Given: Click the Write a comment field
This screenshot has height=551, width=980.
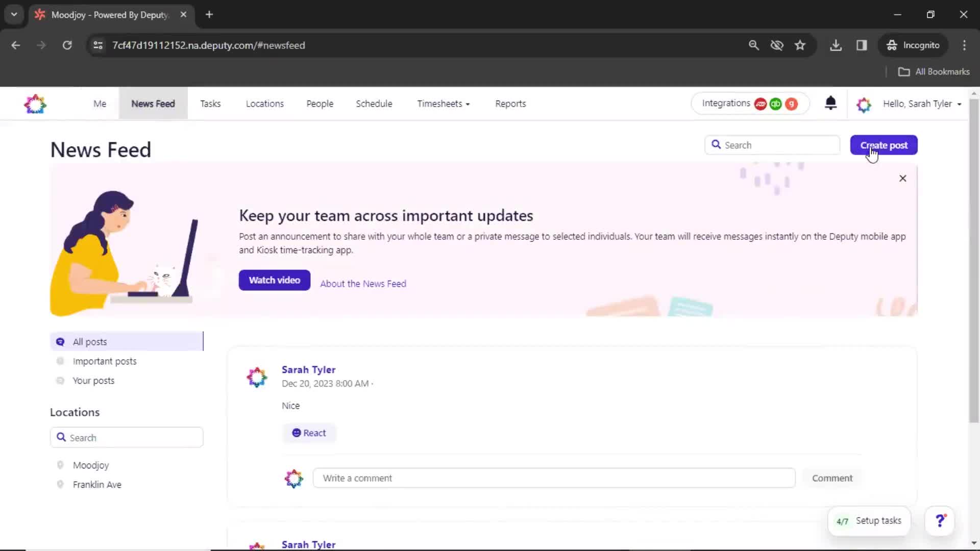Looking at the screenshot, I should 554,478.
